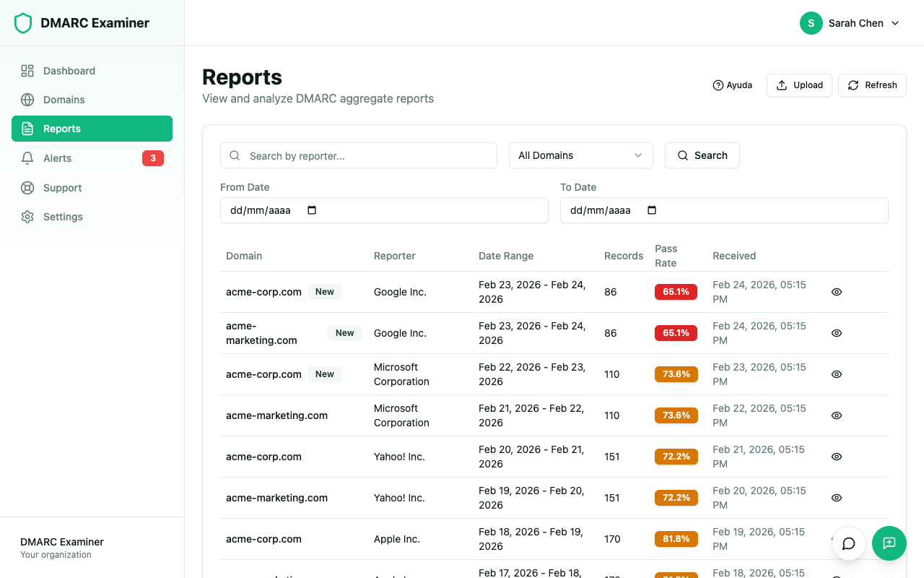The height and width of the screenshot is (578, 924).
Task: Open the green feedback message button
Action: coord(889,543)
